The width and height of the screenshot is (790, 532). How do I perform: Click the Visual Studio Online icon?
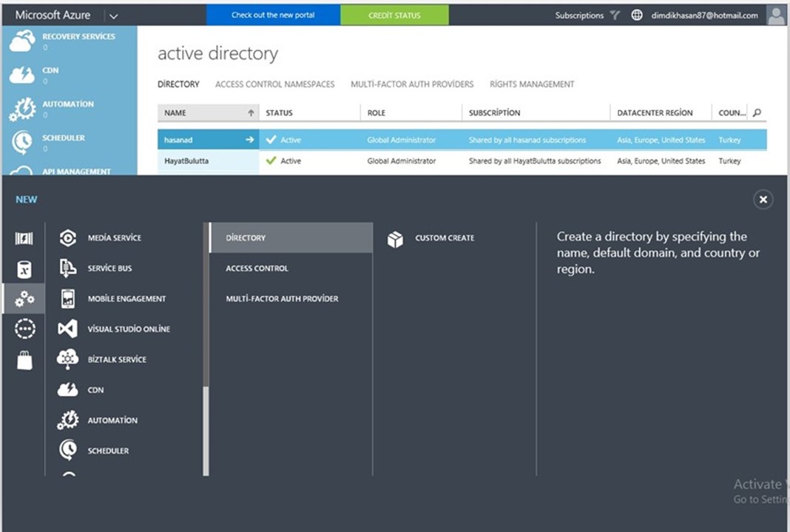click(x=68, y=329)
